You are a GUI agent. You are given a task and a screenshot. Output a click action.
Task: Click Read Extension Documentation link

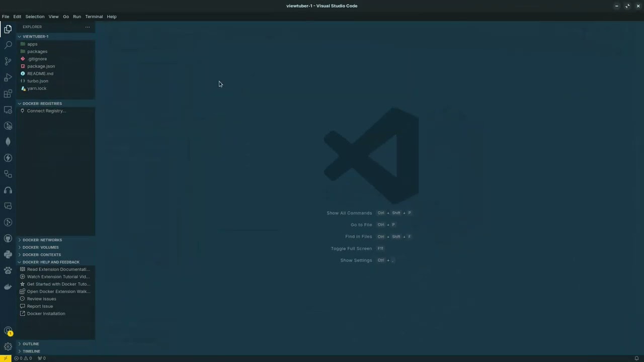click(56, 269)
